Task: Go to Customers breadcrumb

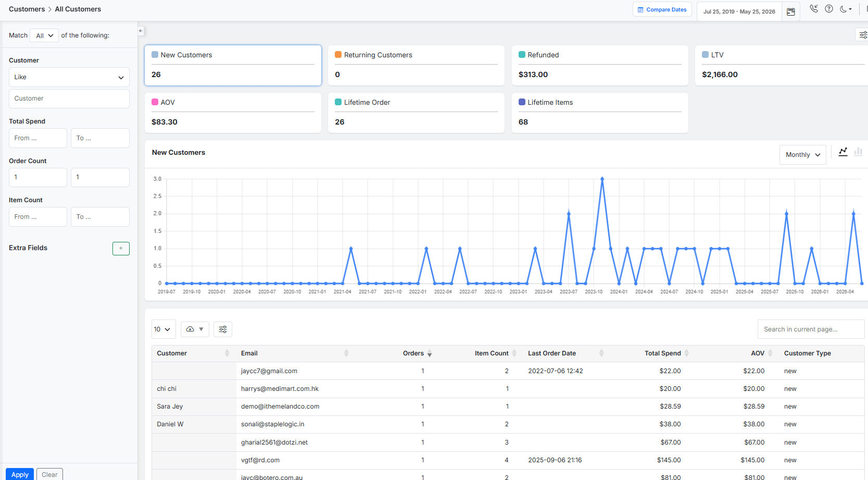Action: point(27,9)
